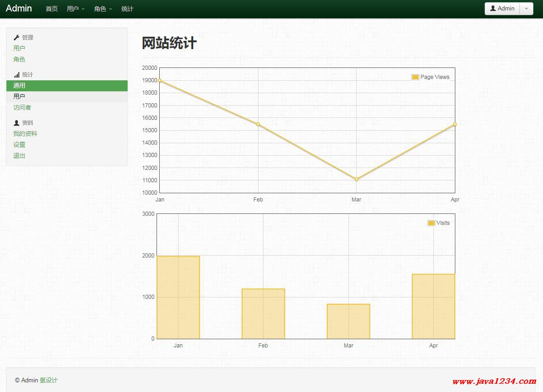The width and height of the screenshot is (543, 392).
Task: Open 角色 in the sidebar
Action: [x=19, y=59]
